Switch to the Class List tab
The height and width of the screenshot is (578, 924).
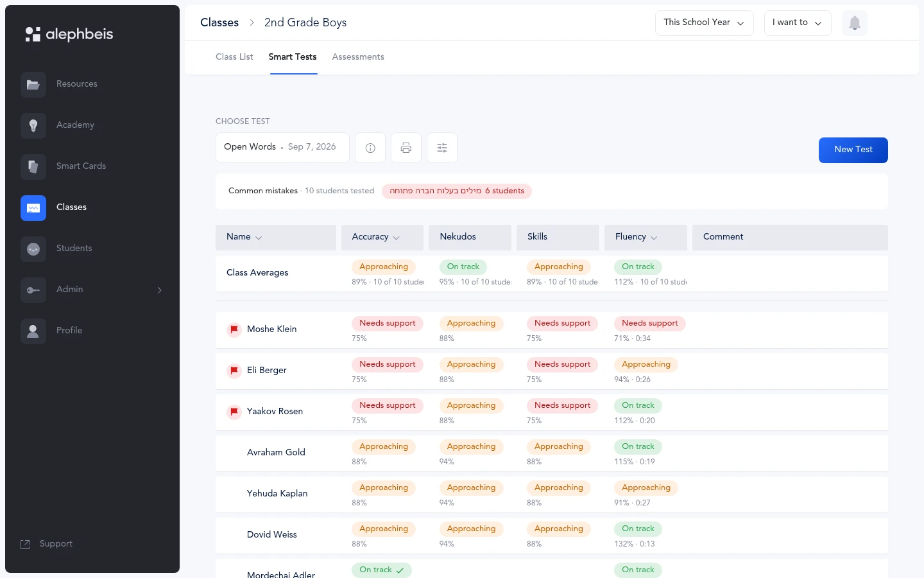tap(234, 57)
